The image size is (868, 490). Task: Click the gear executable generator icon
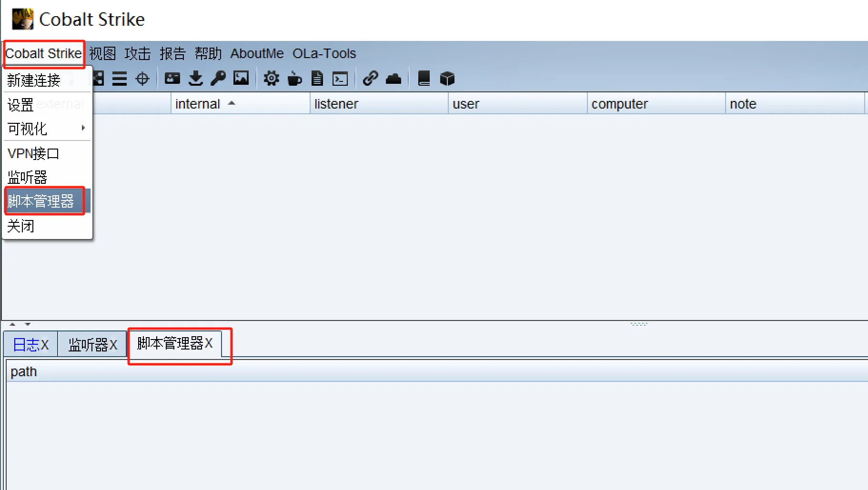click(272, 78)
